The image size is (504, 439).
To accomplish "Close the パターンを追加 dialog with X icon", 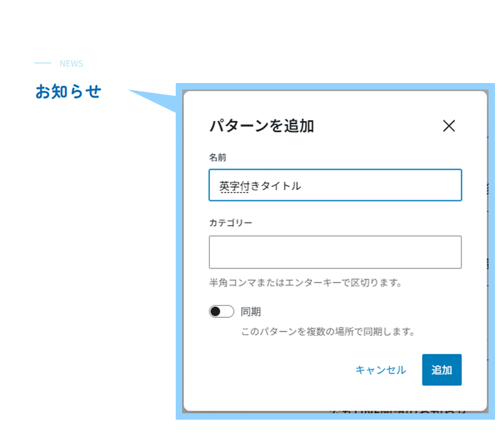I will pyautogui.click(x=449, y=126).
